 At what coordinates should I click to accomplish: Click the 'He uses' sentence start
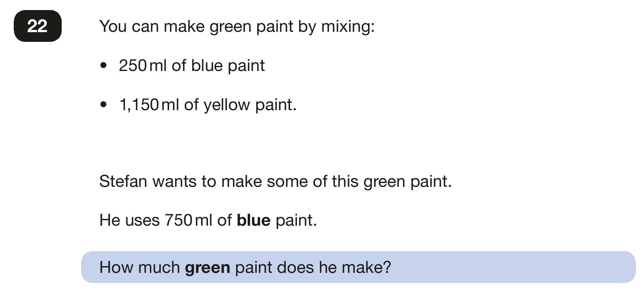pos(129,220)
